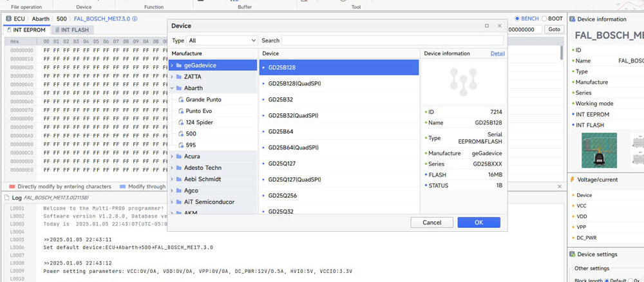Click the hex editor vertical scrollbar
This screenshot has width=644, height=282.
pos(562,53)
